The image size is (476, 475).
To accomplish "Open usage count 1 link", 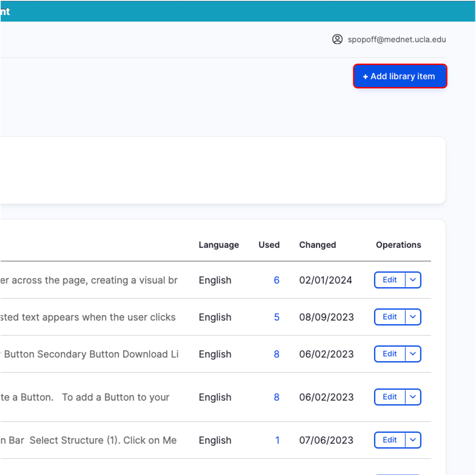I will coord(277,440).
